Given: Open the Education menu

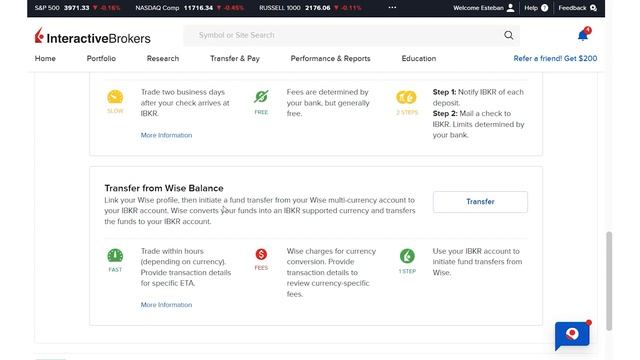Looking at the screenshot, I should pos(419,58).
